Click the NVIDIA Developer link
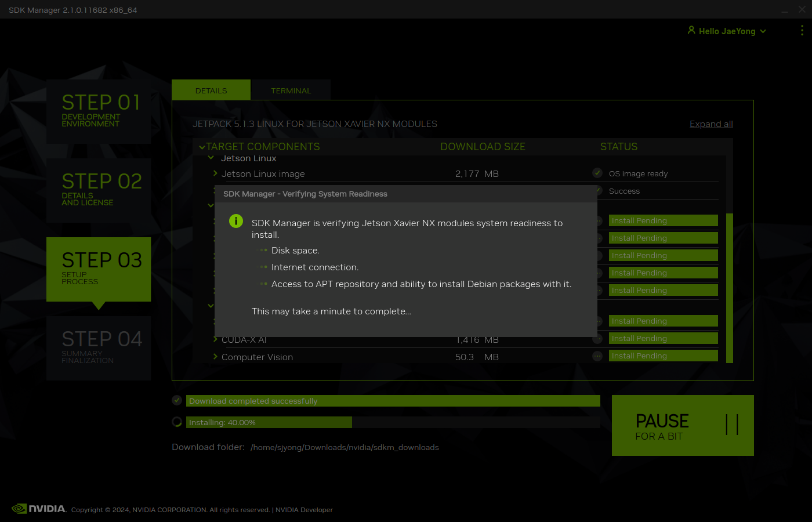Screen dimensions: 812x522 click(x=304, y=510)
